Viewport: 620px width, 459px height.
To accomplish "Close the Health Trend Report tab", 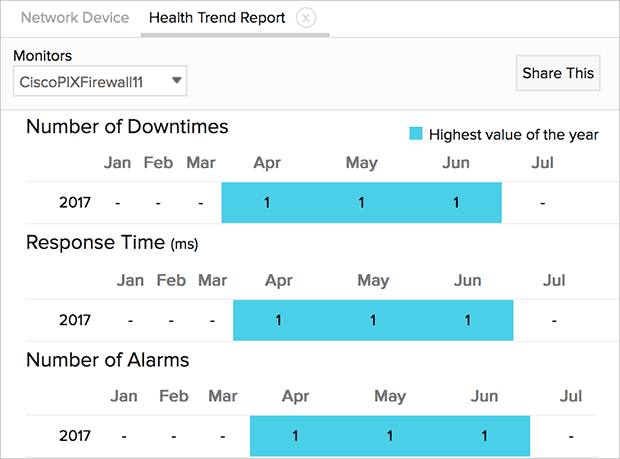I will tap(307, 18).
